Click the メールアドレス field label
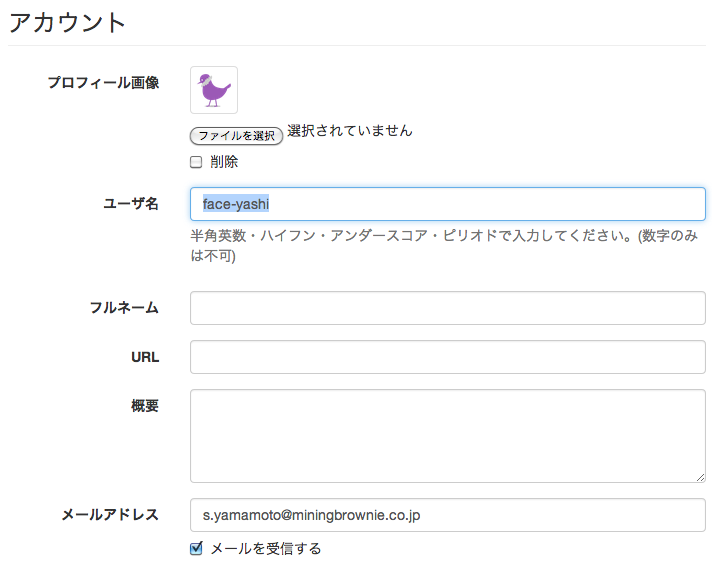The image size is (712, 578). (x=110, y=515)
